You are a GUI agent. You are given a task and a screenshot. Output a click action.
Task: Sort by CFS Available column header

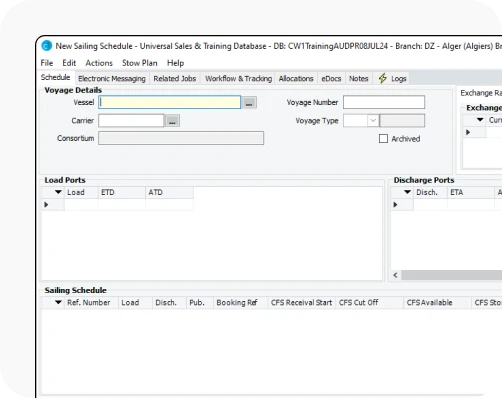[x=438, y=303]
